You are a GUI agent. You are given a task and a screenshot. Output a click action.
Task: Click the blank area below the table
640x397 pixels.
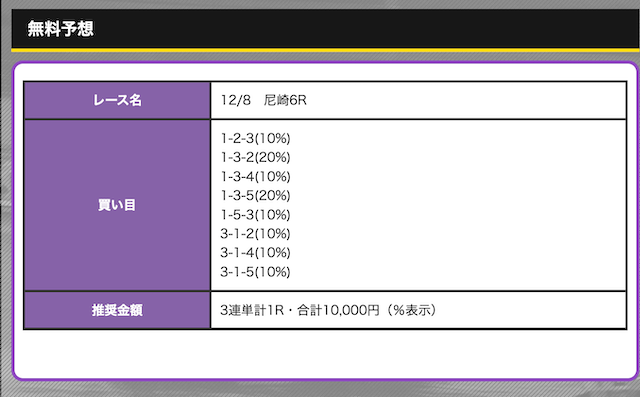coord(325,353)
